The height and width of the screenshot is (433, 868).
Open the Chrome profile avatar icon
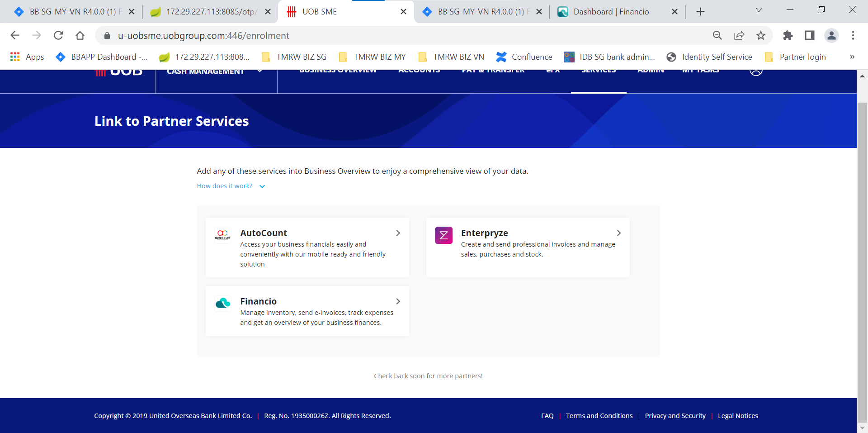[832, 35]
